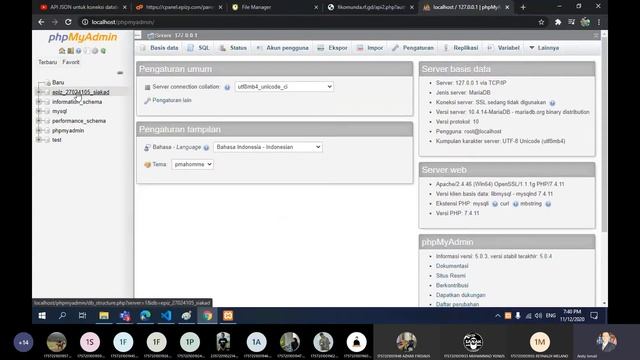Click the help icon next to Bahasa Language
Screen dimensions: 640x360
[x=207, y=147]
